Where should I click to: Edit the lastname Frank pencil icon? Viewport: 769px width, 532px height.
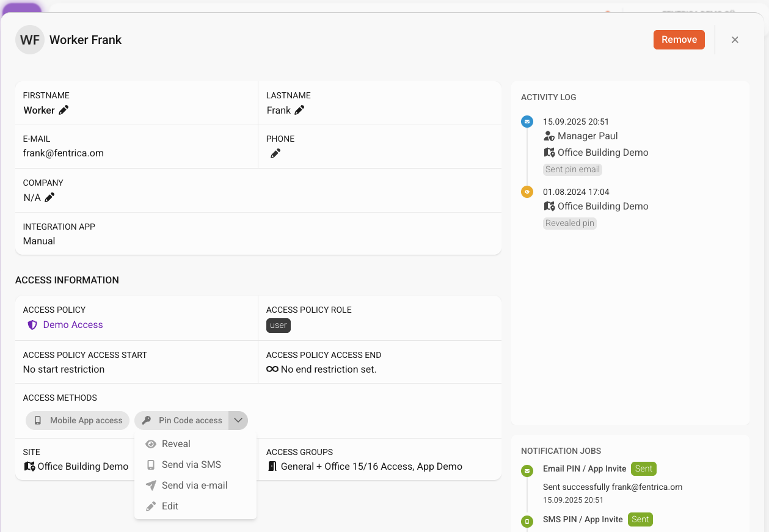299,111
